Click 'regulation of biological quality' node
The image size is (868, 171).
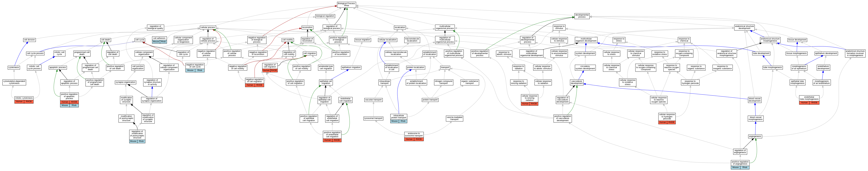click(155, 27)
